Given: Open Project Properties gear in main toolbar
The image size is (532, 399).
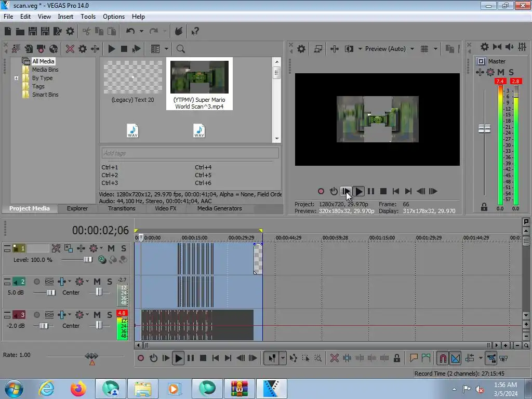Looking at the screenshot, I should [70, 32].
